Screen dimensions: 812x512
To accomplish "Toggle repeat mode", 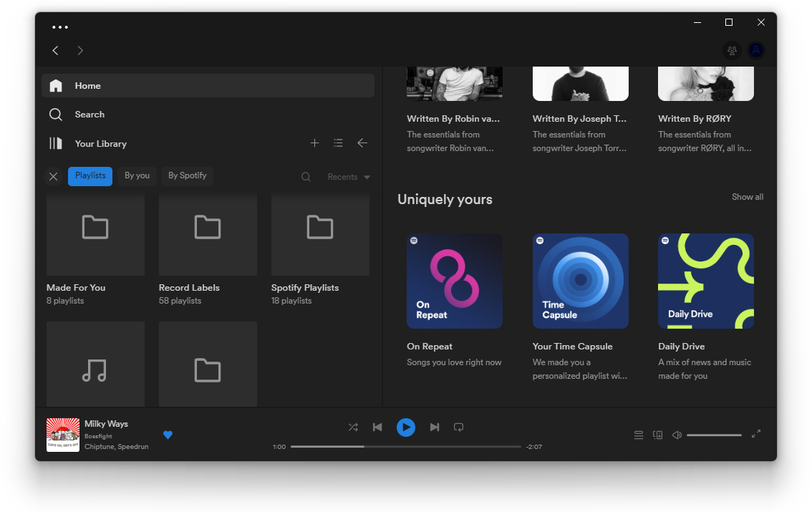I will tap(459, 427).
